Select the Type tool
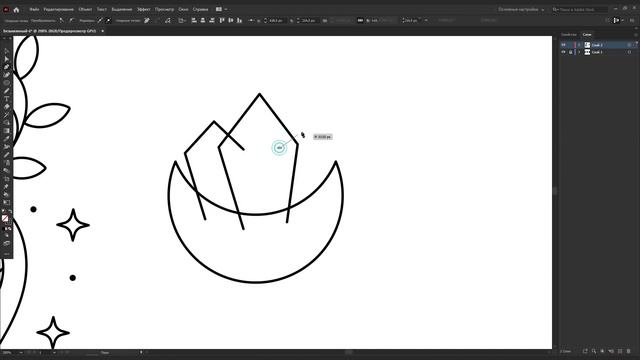This screenshot has width=640, height=360. [7, 99]
